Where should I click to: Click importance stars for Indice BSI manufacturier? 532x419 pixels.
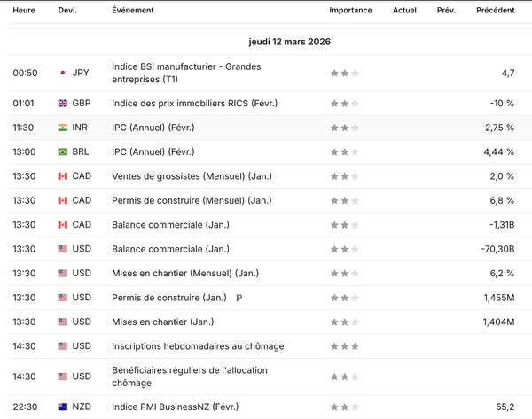point(344,73)
